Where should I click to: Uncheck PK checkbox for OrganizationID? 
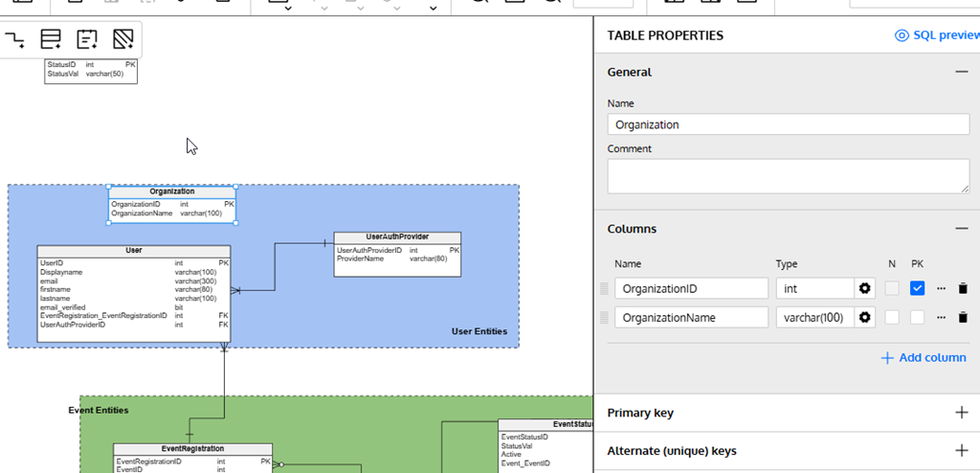pyautogui.click(x=917, y=288)
